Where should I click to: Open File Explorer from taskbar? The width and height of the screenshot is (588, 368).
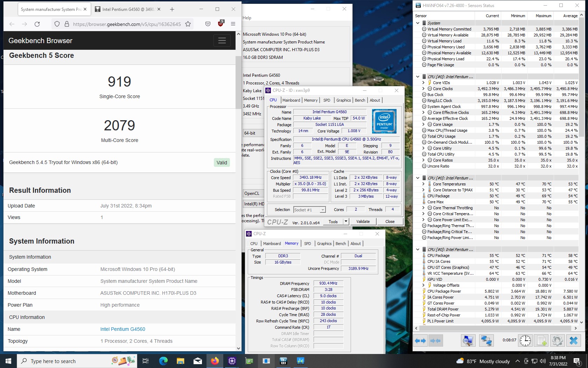coord(180,361)
